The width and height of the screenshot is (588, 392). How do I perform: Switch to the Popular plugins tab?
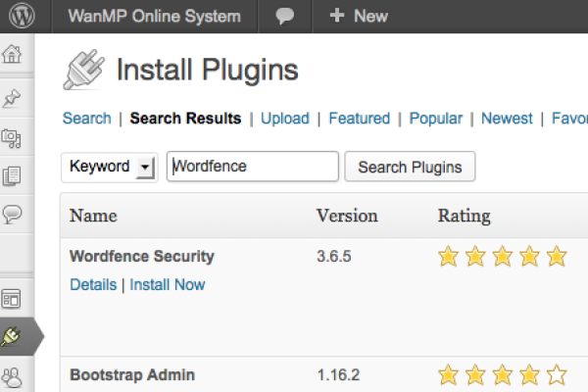click(435, 119)
